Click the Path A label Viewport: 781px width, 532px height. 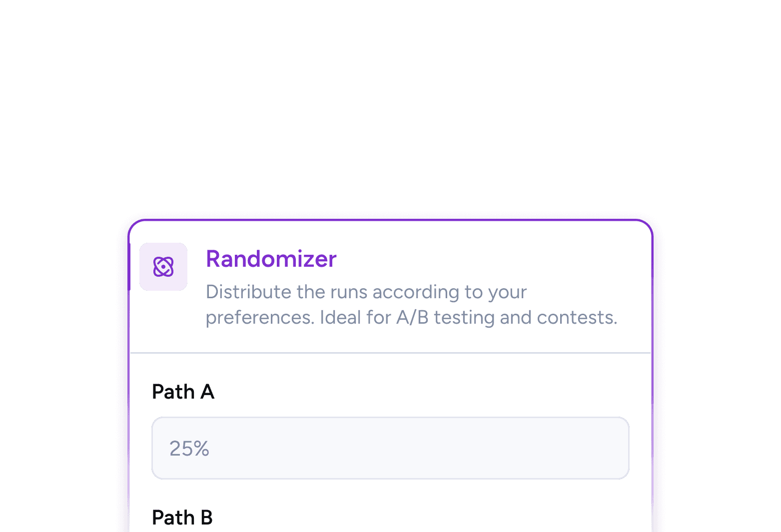(183, 392)
